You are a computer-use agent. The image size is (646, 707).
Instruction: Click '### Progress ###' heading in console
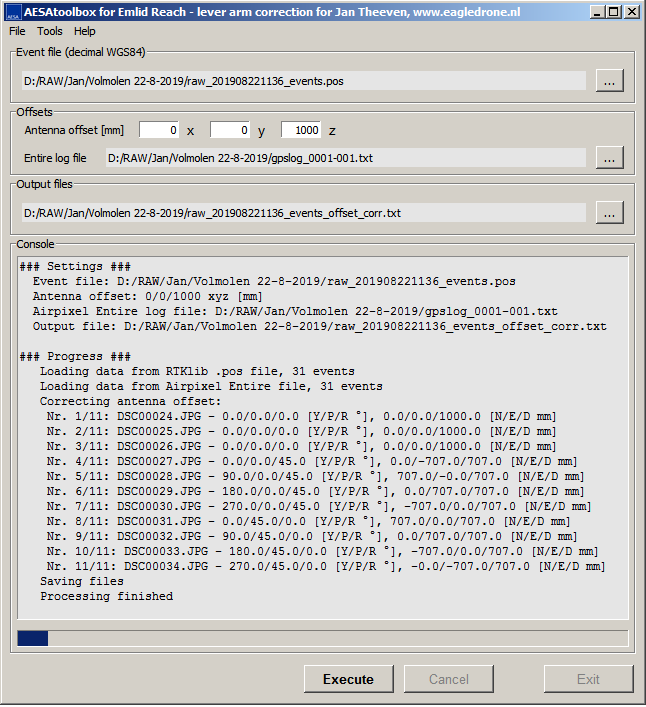75,356
